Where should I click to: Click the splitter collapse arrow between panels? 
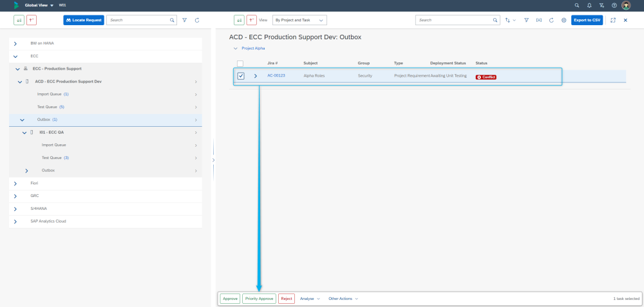[x=213, y=160]
